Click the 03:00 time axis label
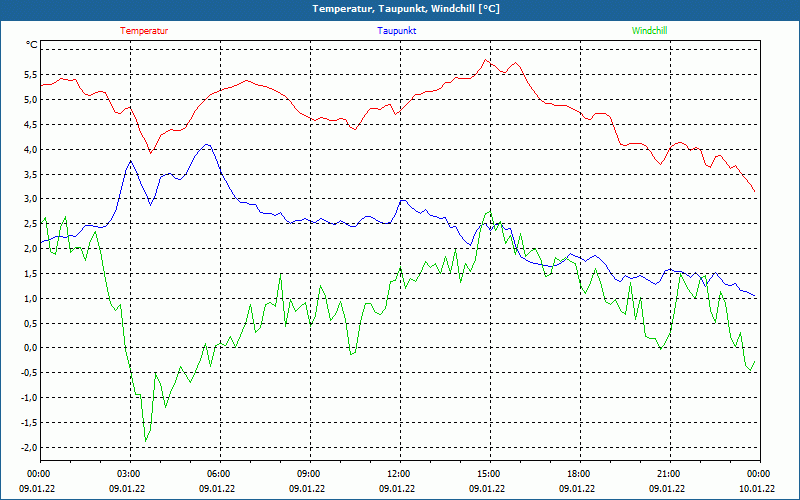The width and height of the screenshot is (800, 500). pos(129,474)
